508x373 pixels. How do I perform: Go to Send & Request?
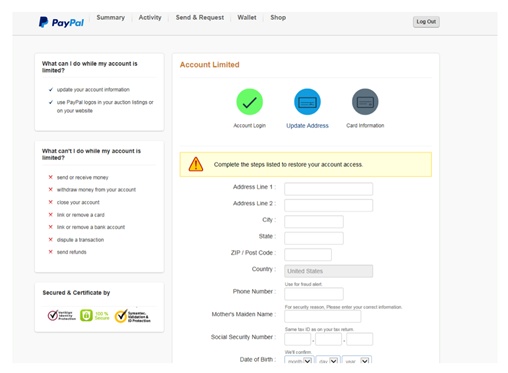[200, 18]
